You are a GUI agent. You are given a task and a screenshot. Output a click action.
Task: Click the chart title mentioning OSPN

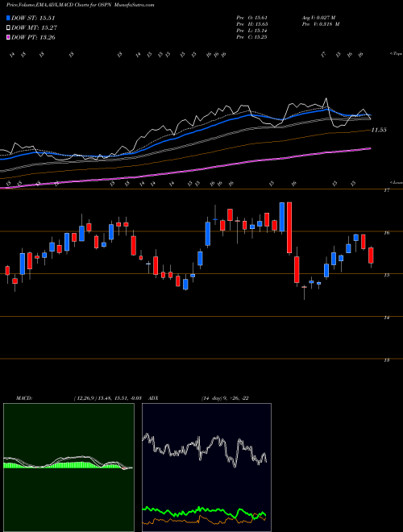point(81,6)
